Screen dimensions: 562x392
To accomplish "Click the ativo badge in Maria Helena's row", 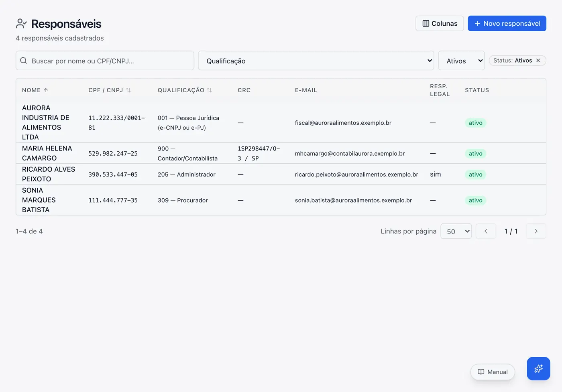I will pyautogui.click(x=475, y=153).
